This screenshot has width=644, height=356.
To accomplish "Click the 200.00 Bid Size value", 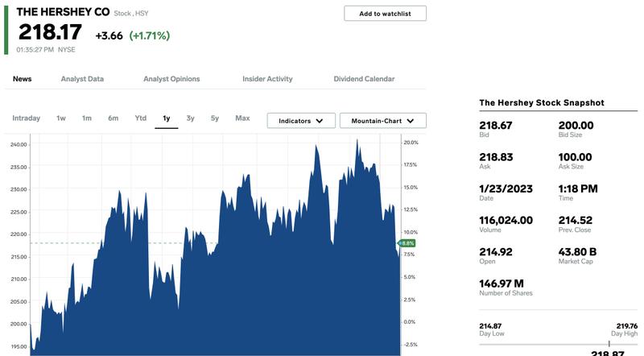I will [576, 126].
